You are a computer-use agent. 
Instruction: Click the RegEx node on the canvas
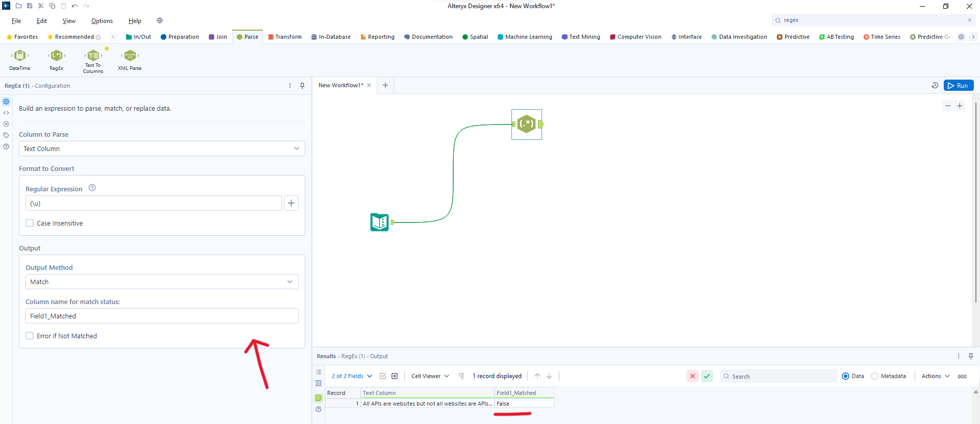tap(526, 124)
